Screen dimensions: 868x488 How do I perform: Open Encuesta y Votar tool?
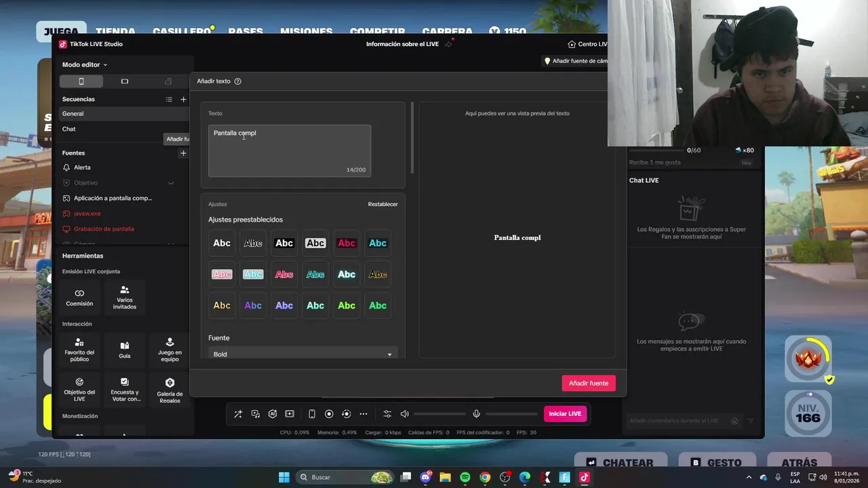point(125,389)
